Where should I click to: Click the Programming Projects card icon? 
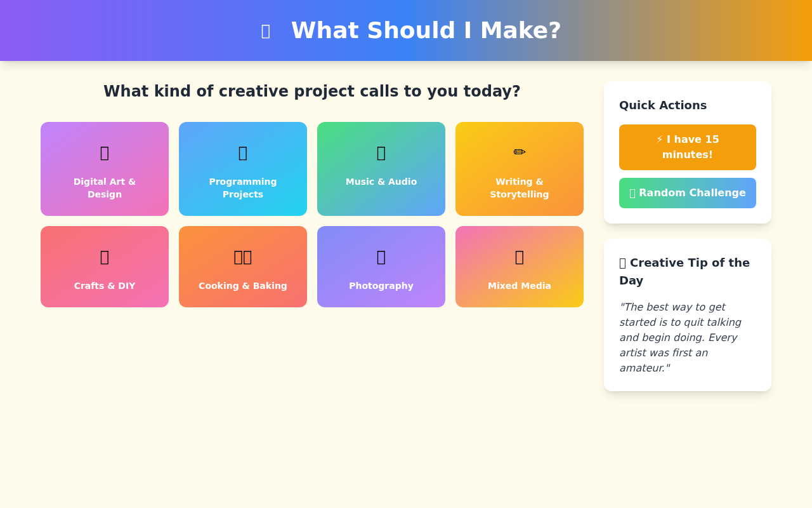(x=243, y=153)
